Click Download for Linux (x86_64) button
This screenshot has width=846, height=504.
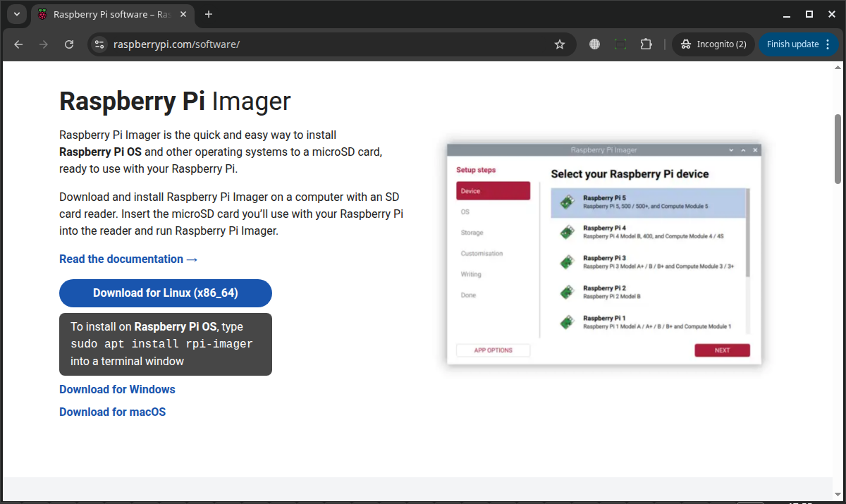[166, 293]
